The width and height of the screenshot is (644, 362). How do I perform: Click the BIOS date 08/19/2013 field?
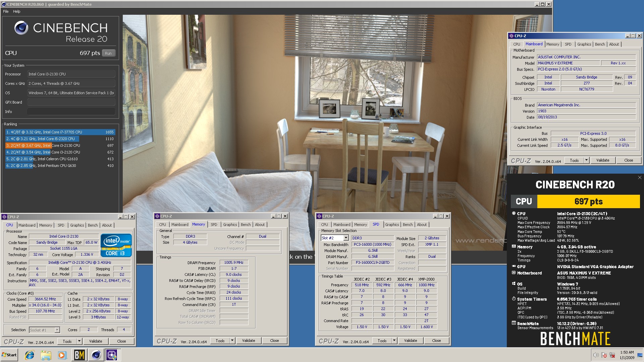coord(586,117)
